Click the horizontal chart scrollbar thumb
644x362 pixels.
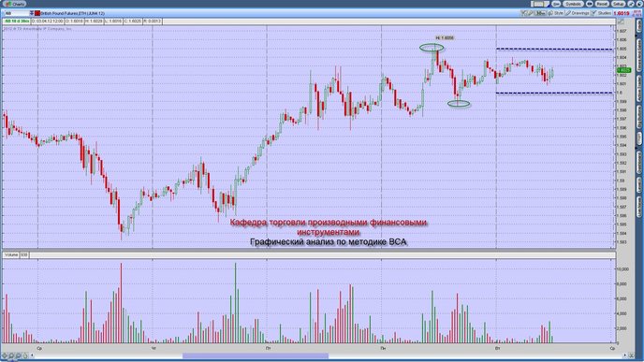coord(256,355)
